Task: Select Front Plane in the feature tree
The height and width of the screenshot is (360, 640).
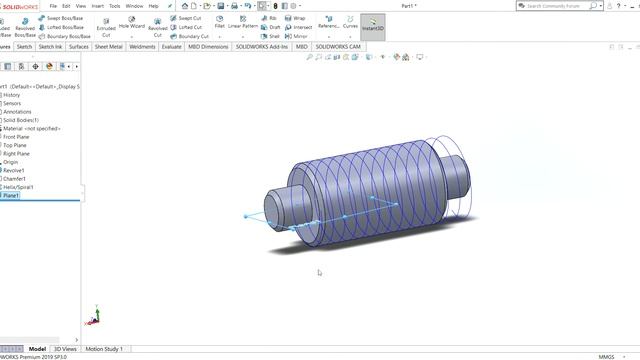Action: pos(16,137)
